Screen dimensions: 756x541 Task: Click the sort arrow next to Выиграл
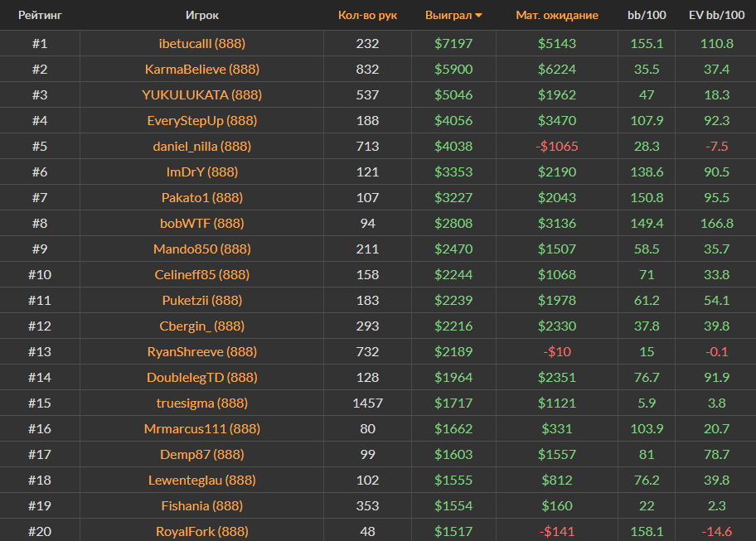478,16
